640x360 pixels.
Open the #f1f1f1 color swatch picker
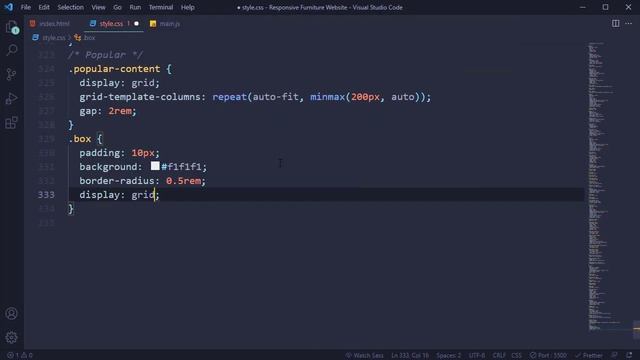tap(155, 166)
